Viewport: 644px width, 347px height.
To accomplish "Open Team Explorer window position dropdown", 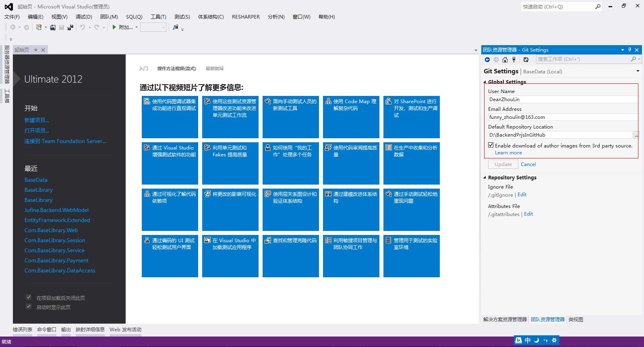I will (623, 50).
